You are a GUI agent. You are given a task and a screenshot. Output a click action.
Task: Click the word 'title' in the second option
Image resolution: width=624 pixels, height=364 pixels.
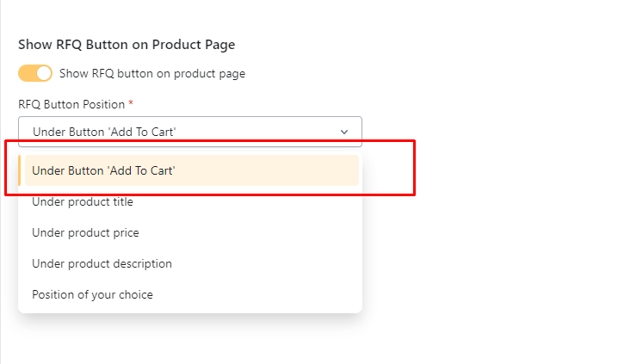120,201
